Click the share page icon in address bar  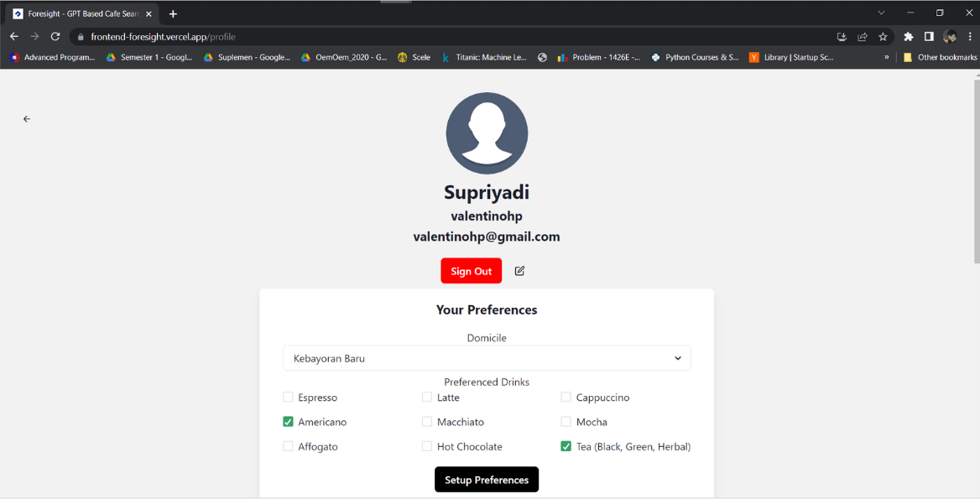click(863, 37)
